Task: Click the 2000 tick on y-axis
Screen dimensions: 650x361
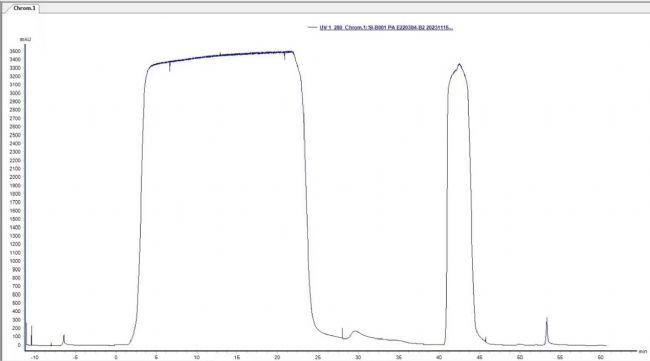Action: point(15,177)
